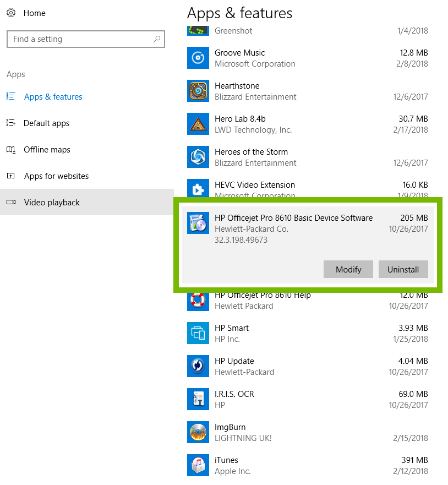Select Apps for websites in sidebar
Image resolution: width=448 pixels, height=485 pixels.
[x=56, y=176]
